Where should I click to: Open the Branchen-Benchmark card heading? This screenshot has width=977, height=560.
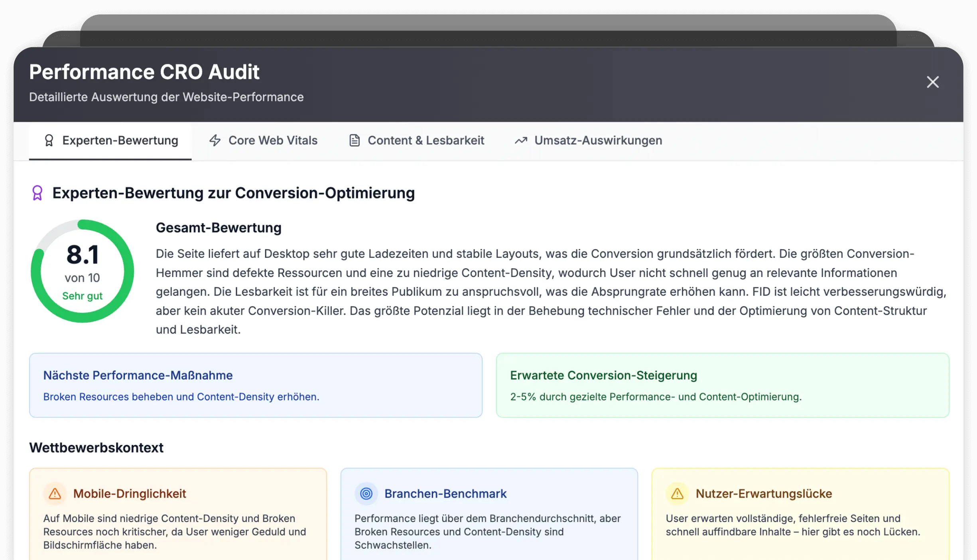pyautogui.click(x=445, y=493)
